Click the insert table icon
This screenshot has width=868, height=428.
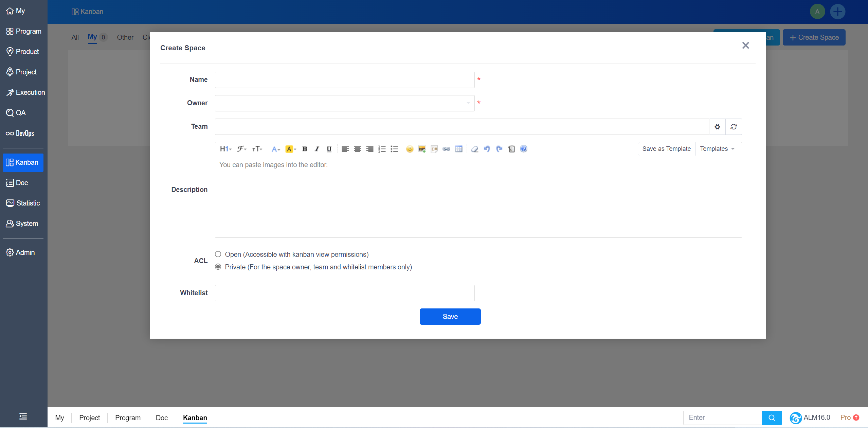[458, 149]
